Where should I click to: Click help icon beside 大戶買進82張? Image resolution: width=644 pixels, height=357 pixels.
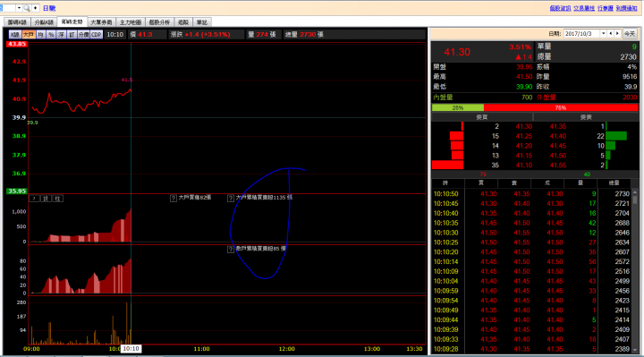click(174, 198)
